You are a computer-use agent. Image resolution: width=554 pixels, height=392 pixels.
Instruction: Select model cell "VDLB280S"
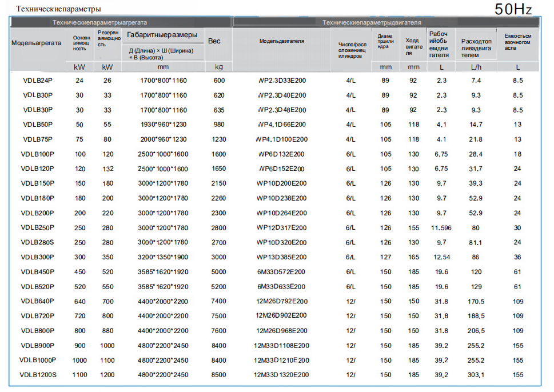pos(38,243)
